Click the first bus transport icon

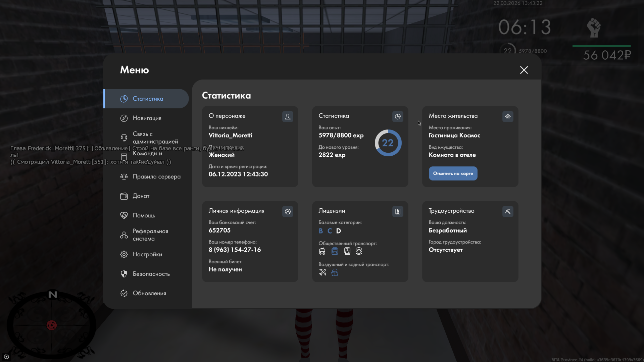point(322,251)
